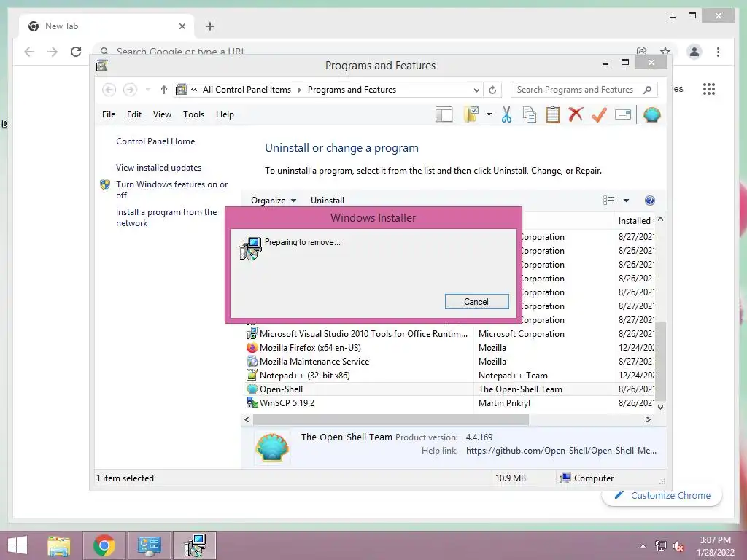Open folder options dropdown arrow in toolbar
Viewport: 747px width, 560px height.
pyautogui.click(x=489, y=114)
